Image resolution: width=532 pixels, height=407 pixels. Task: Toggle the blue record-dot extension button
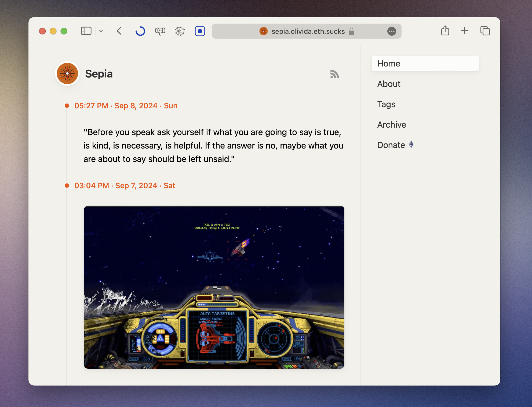point(200,31)
